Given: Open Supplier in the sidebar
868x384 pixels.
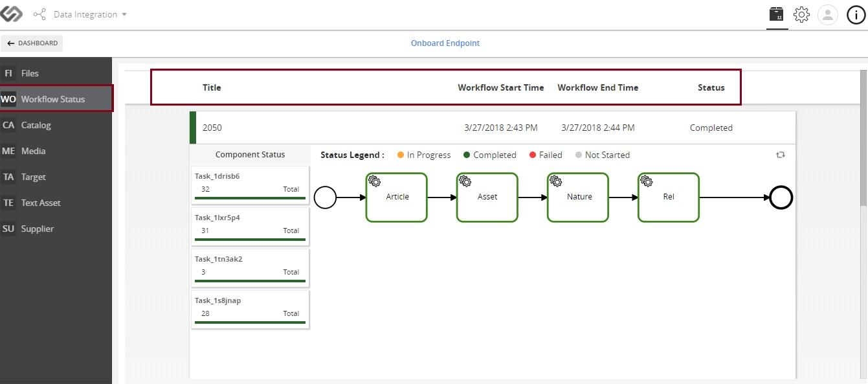Looking at the screenshot, I should 56,229.
